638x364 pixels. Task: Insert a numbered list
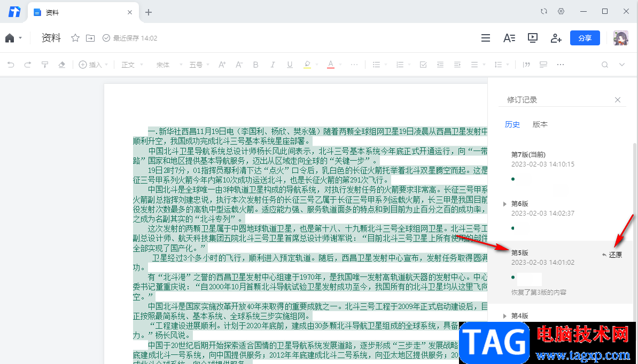click(x=400, y=65)
